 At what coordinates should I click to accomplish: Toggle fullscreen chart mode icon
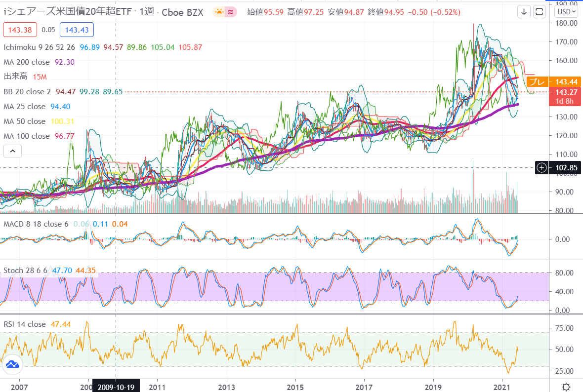(x=539, y=12)
